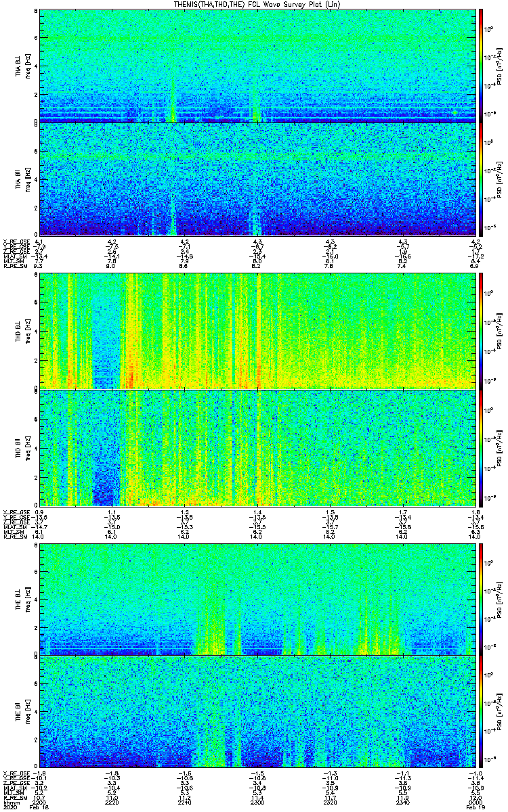Click the 'Feb 19' date label
The height and width of the screenshot is (812, 508).
pos(474,808)
